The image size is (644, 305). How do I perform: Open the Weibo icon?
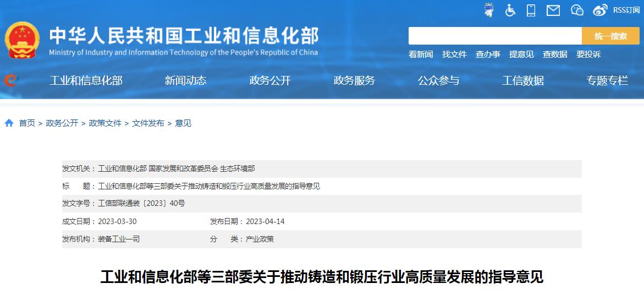pos(600,10)
